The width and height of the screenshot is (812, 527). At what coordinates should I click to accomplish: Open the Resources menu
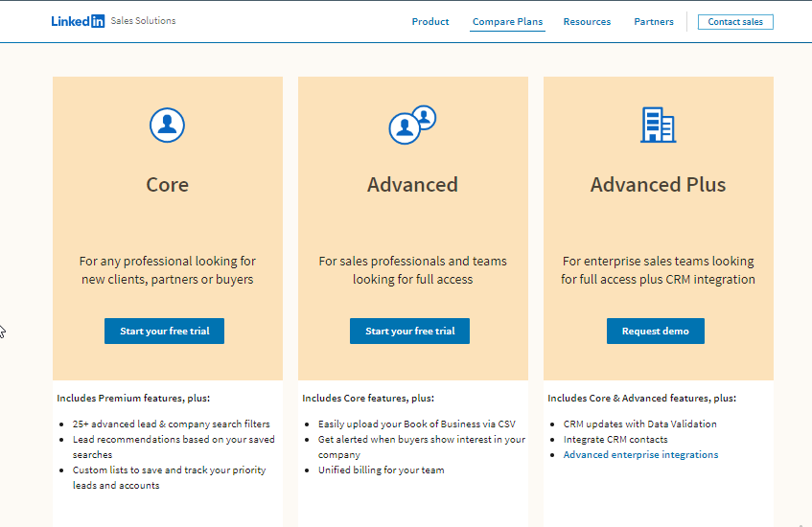pos(587,22)
